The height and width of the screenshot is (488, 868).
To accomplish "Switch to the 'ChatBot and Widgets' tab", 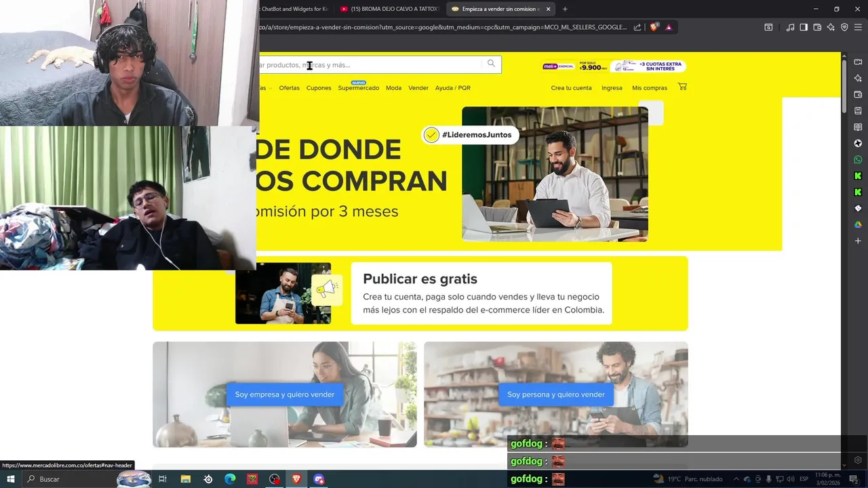I will [294, 9].
